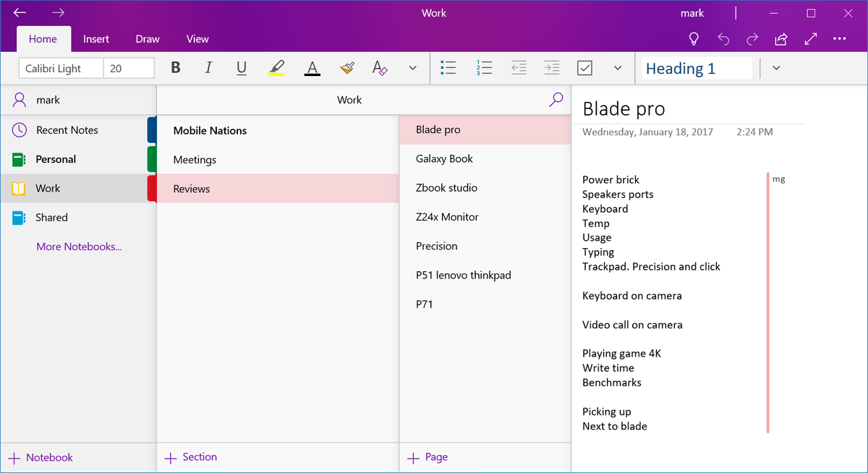Image resolution: width=868 pixels, height=473 pixels.
Task: Use the Format Painter tool
Action: coord(346,67)
